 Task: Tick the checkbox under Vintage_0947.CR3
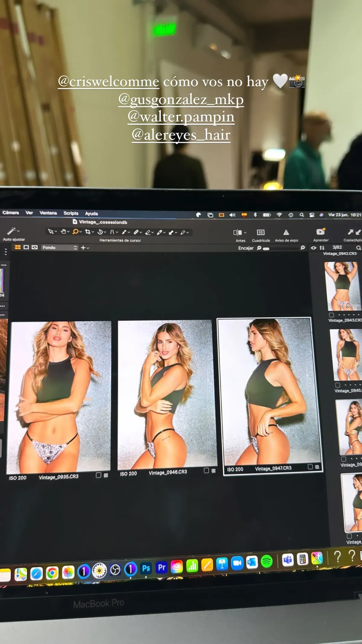point(310,466)
